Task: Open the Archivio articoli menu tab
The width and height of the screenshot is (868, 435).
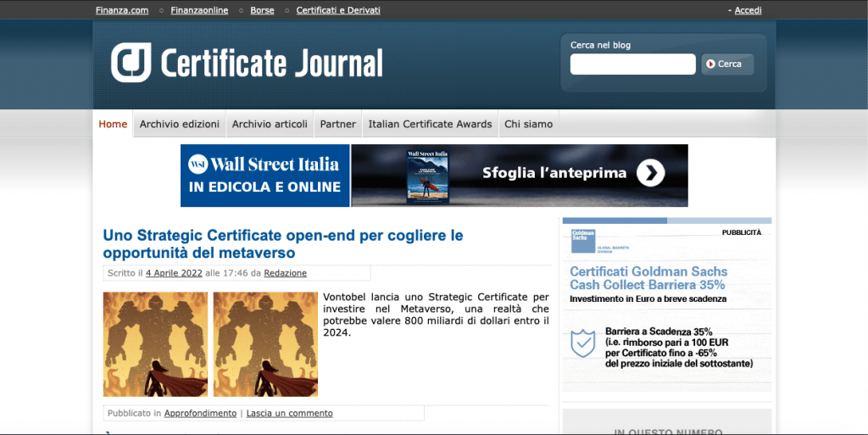Action: pos(270,124)
